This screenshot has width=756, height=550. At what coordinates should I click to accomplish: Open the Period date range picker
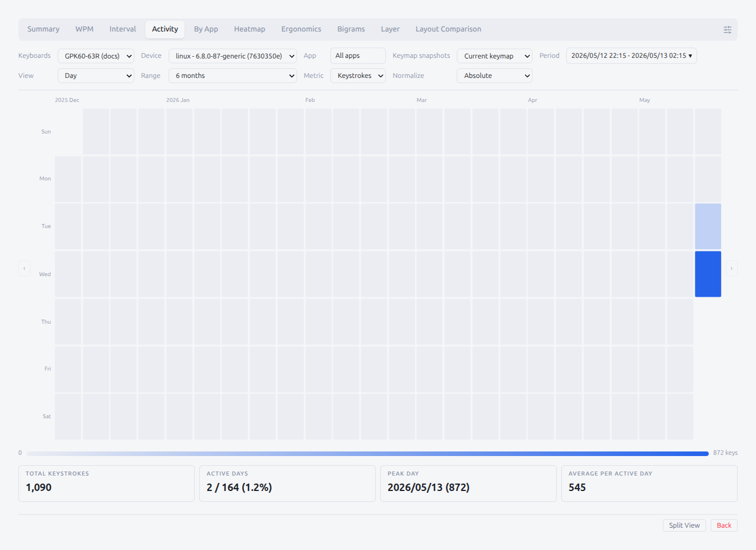[x=631, y=56]
